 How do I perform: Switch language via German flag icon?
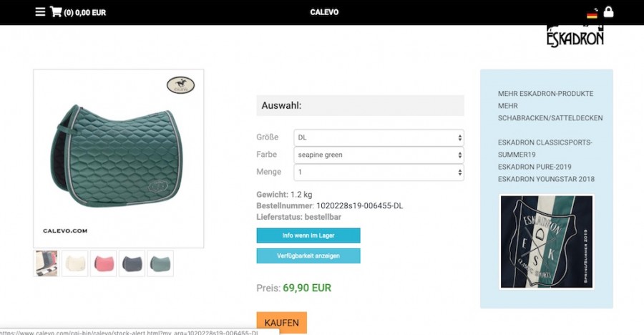(592, 15)
